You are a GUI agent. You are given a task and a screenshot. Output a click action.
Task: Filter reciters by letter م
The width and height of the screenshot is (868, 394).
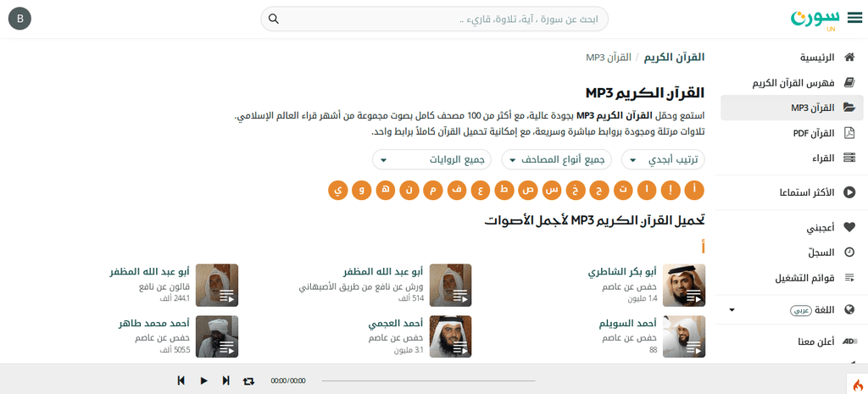433,191
